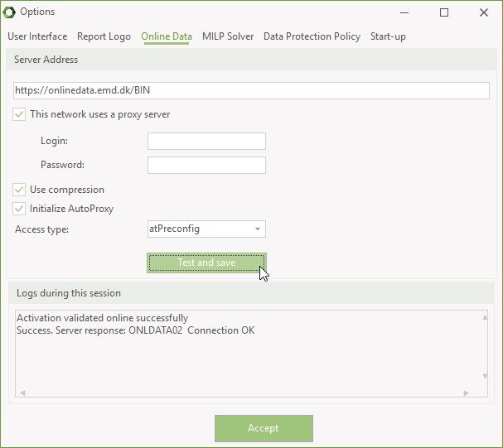
Task: Select the 'Connection OK' log line
Action: tap(136, 330)
